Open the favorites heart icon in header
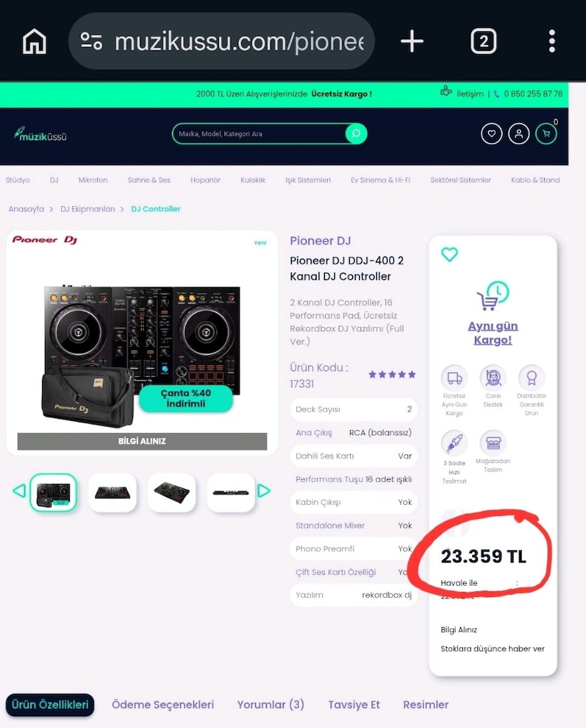The image size is (586, 728). (491, 134)
